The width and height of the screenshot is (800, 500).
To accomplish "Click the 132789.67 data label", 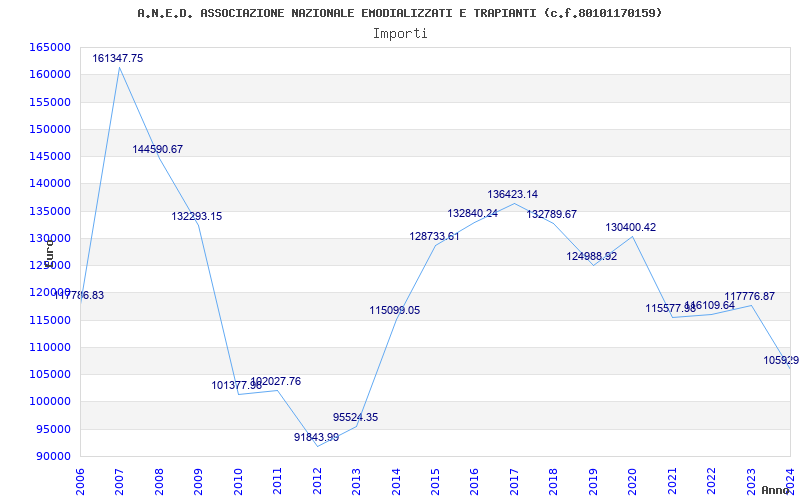I will coord(552,214).
